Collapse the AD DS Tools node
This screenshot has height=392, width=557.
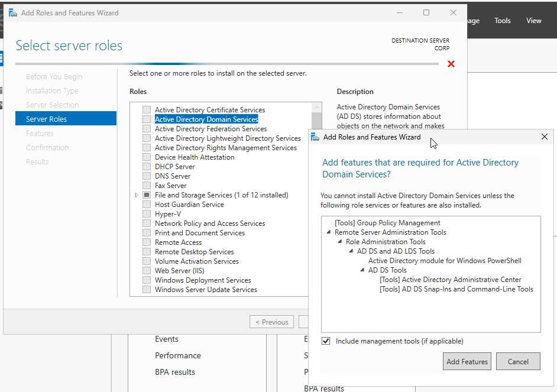tap(362, 270)
